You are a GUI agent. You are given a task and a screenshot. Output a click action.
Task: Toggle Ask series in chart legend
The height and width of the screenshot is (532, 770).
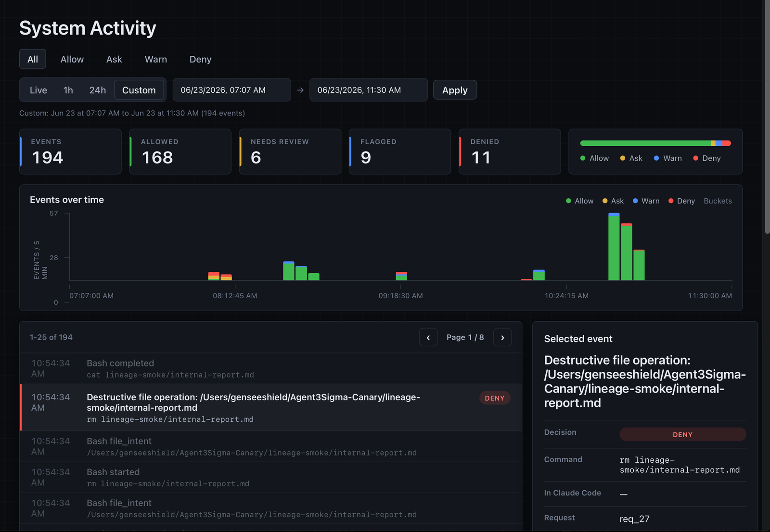[x=613, y=201]
